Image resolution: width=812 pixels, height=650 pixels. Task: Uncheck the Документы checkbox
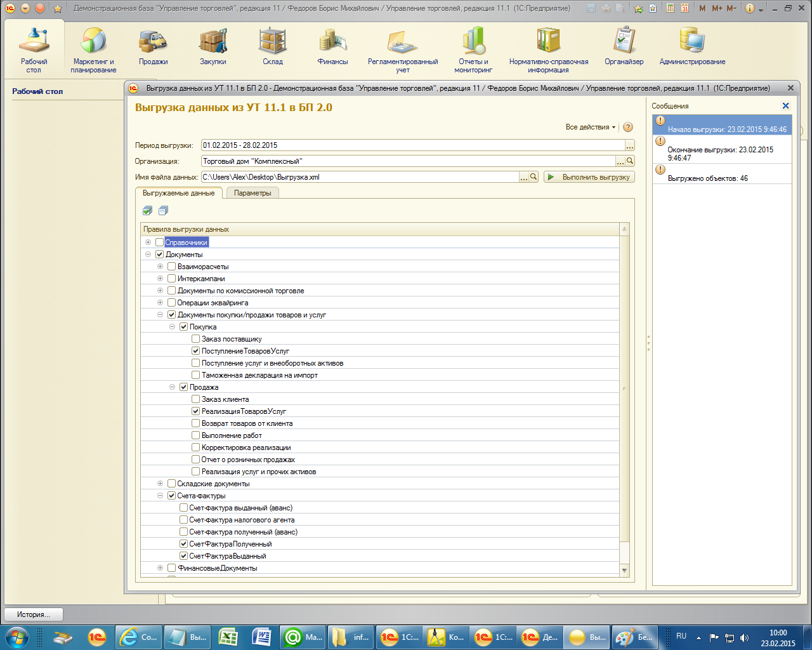(160, 255)
